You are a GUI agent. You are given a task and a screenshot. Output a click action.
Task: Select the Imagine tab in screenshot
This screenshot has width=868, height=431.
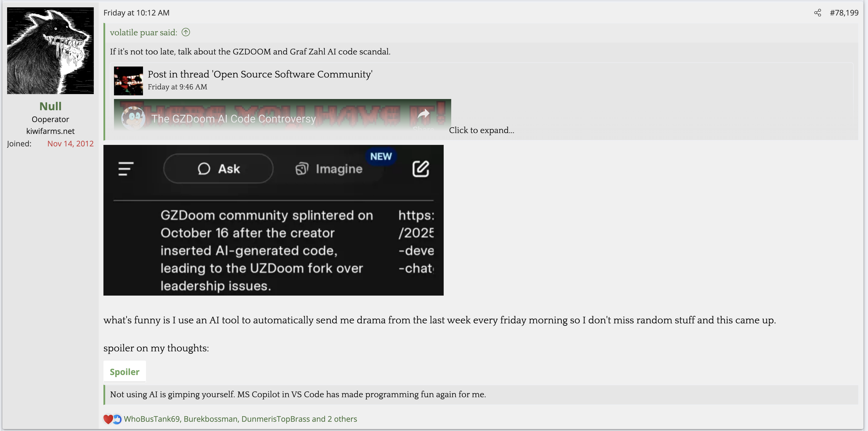pos(329,169)
